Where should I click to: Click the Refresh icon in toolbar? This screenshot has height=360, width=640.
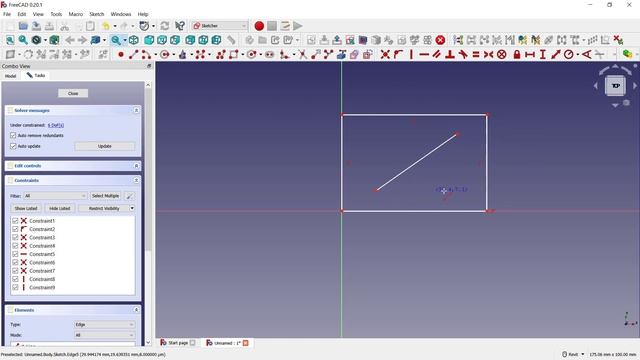coord(165,26)
